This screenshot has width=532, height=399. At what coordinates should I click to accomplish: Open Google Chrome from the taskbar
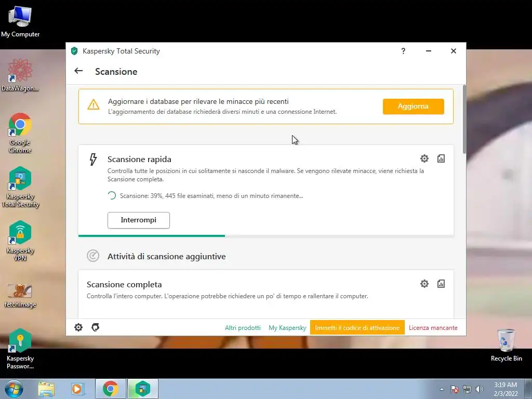(111, 389)
